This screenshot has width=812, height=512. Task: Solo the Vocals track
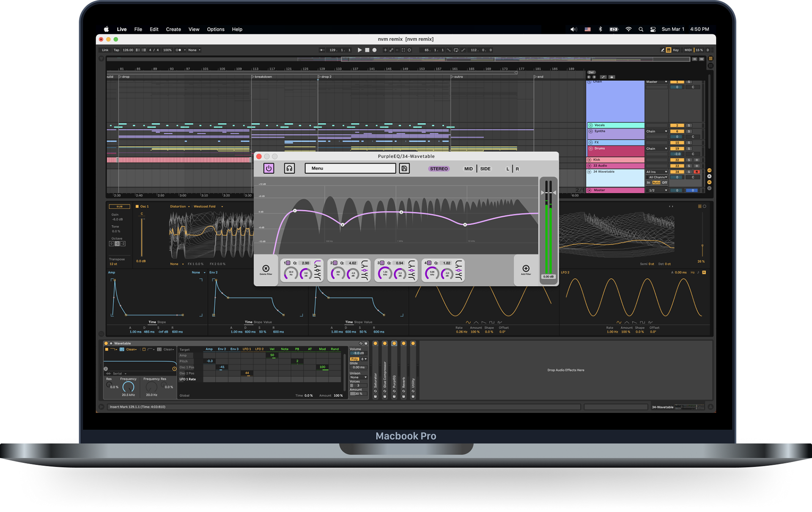point(689,126)
